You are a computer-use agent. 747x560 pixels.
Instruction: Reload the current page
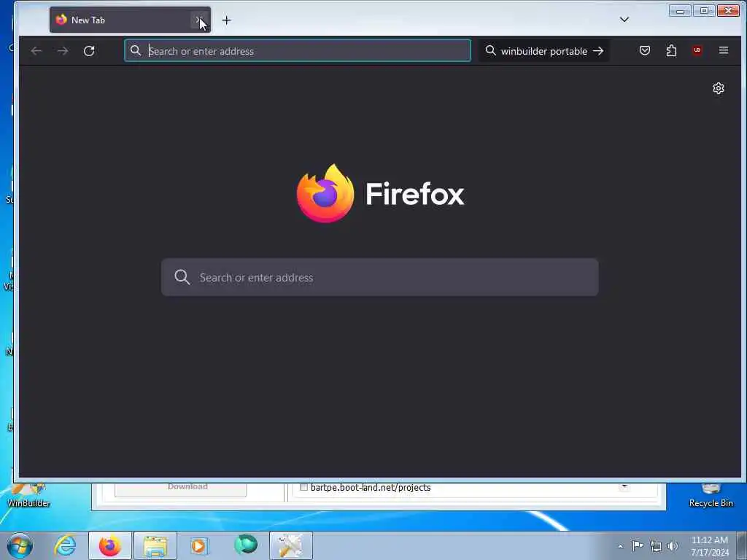[x=89, y=50]
